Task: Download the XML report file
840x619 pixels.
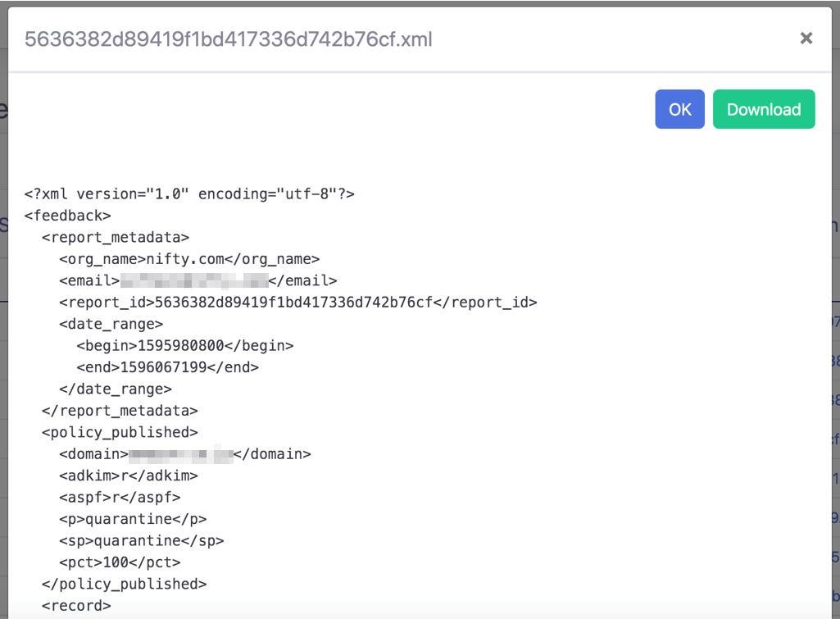Action: pos(764,109)
